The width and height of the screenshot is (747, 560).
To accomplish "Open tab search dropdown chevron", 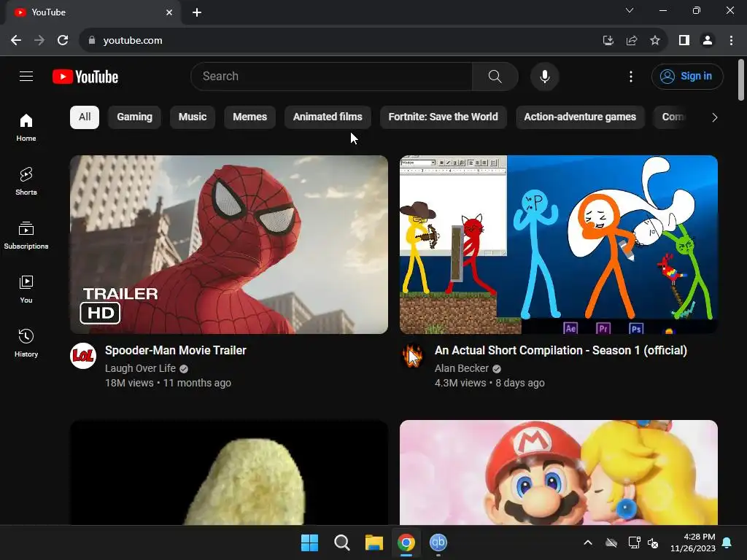I will (630, 10).
